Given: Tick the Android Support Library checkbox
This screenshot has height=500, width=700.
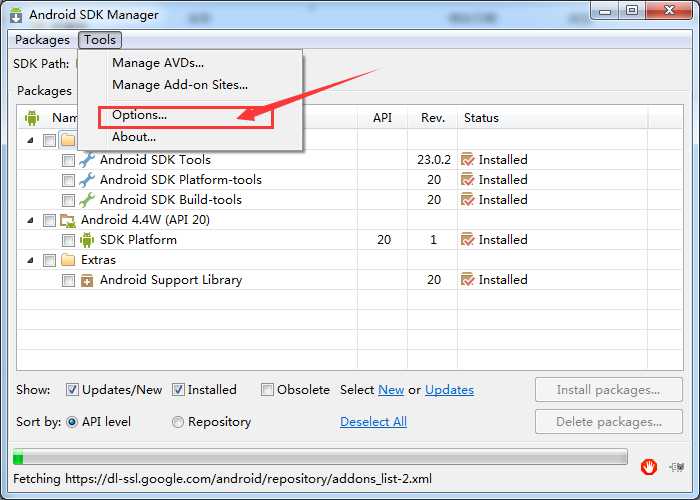Looking at the screenshot, I should (68, 280).
